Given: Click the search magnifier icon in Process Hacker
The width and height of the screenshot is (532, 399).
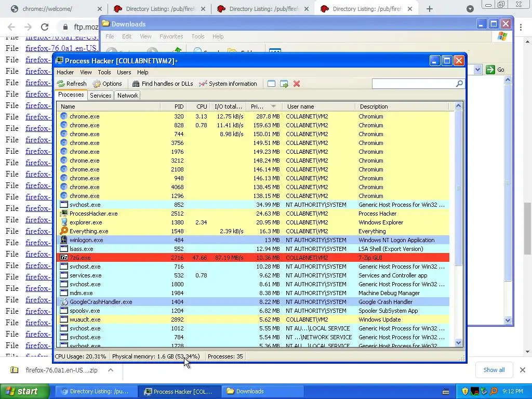Looking at the screenshot, I should coord(459,84).
